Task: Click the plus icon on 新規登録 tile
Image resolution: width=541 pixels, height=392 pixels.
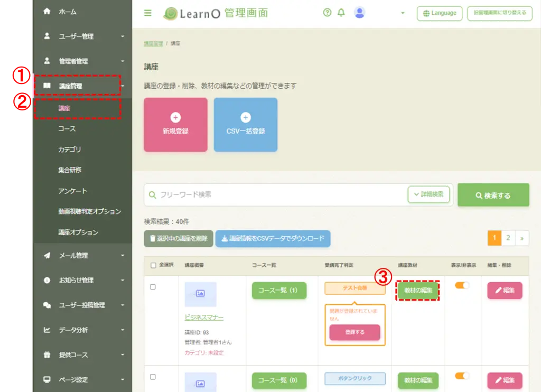Action: coord(175,117)
